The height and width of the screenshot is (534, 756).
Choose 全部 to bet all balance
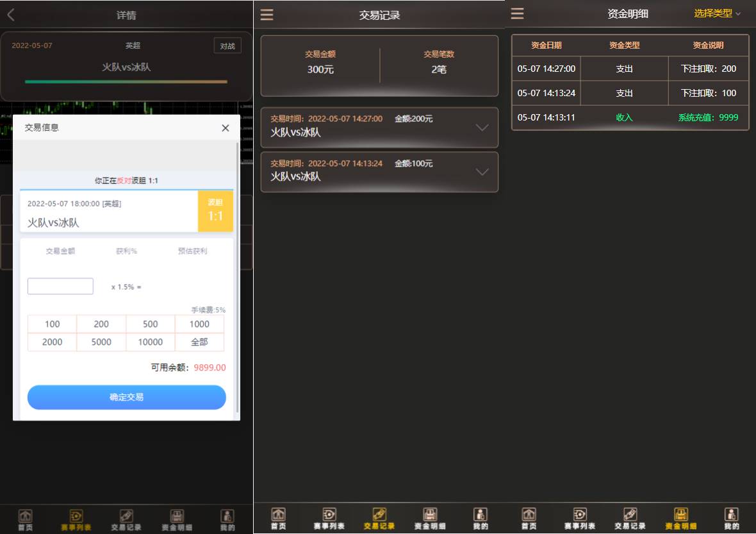pos(200,342)
